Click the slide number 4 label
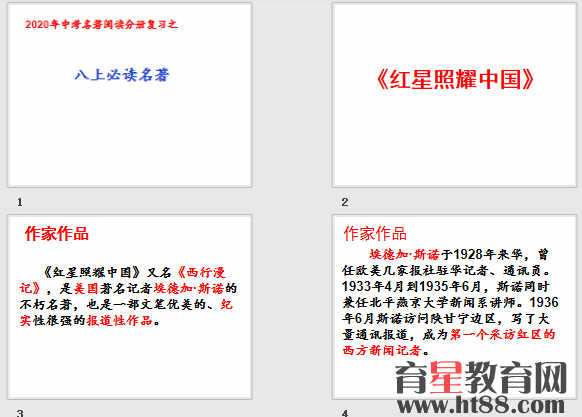Image resolution: width=582 pixels, height=417 pixels. [x=345, y=413]
